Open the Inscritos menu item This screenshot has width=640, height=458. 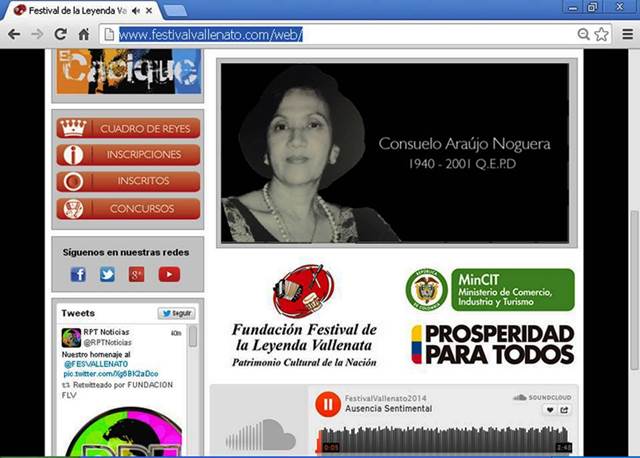[128, 182]
